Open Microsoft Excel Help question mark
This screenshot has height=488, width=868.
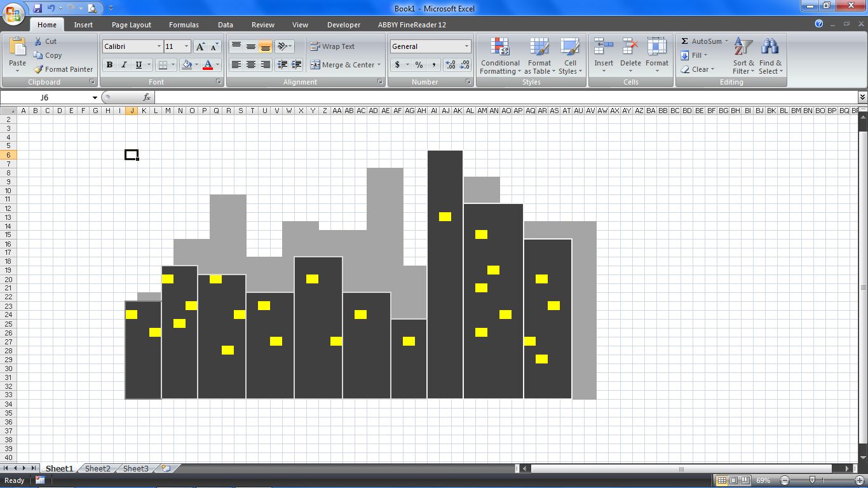click(x=819, y=24)
